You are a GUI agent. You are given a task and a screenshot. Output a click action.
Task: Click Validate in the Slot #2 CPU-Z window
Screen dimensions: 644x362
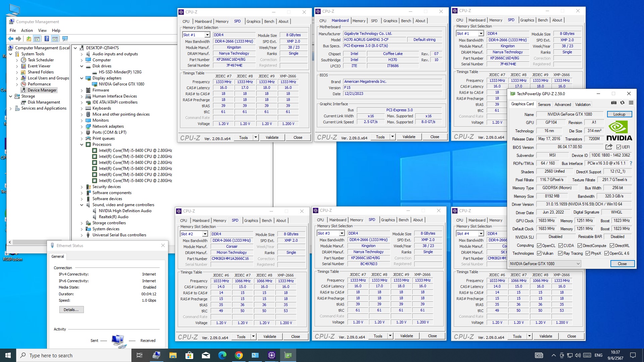270,337
